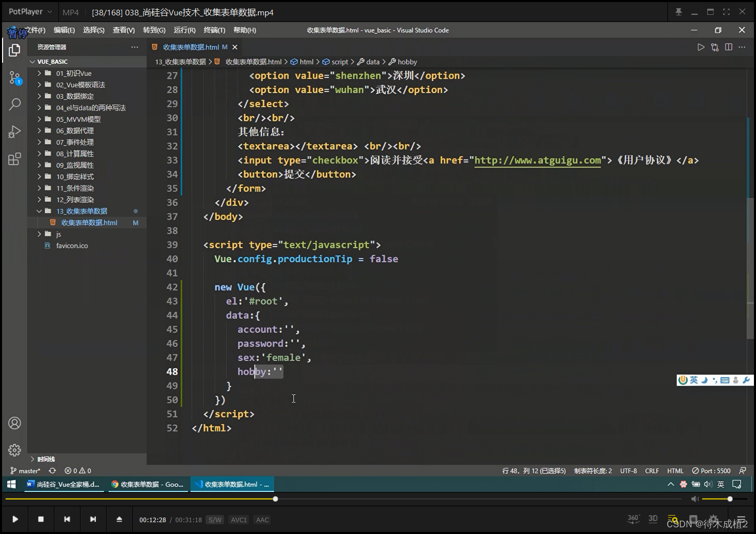Viewport: 756px width, 534px height.
Task: Open the 终端(T) menu
Action: (214, 30)
